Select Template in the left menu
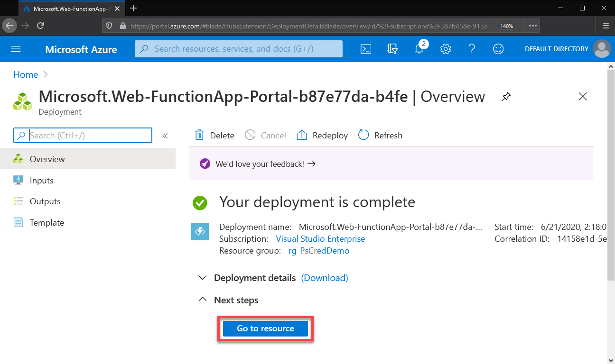The image size is (615, 364). pos(88,222)
